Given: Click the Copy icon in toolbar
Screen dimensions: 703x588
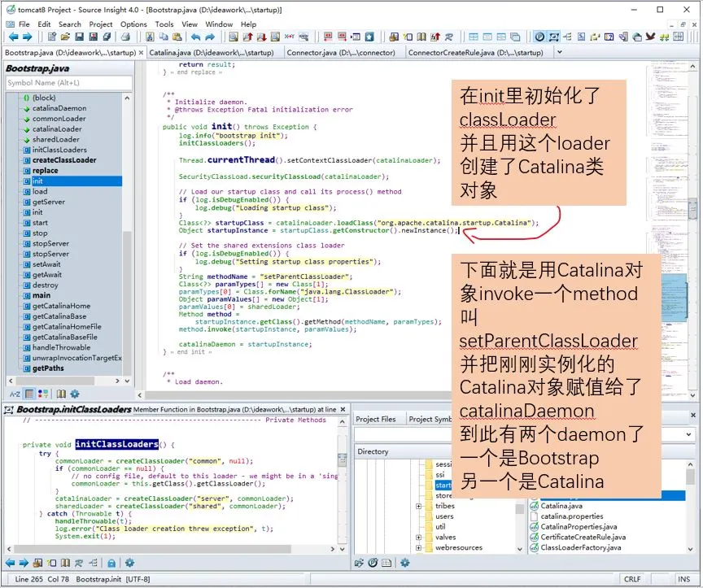Looking at the screenshot, I should 164,37.
